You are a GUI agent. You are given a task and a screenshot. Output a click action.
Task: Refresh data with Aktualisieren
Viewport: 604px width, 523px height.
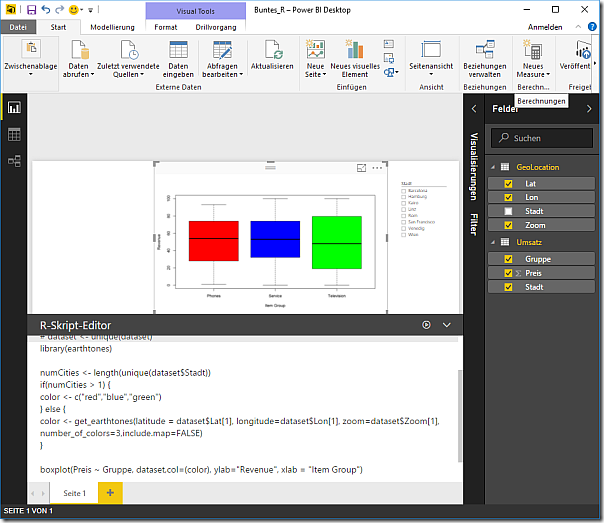click(272, 55)
